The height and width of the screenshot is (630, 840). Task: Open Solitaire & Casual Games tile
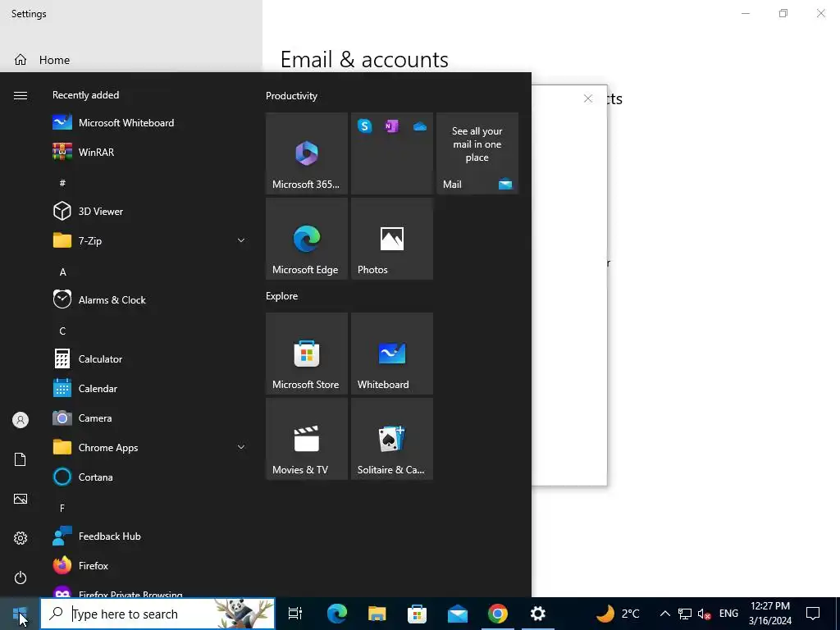(x=391, y=439)
